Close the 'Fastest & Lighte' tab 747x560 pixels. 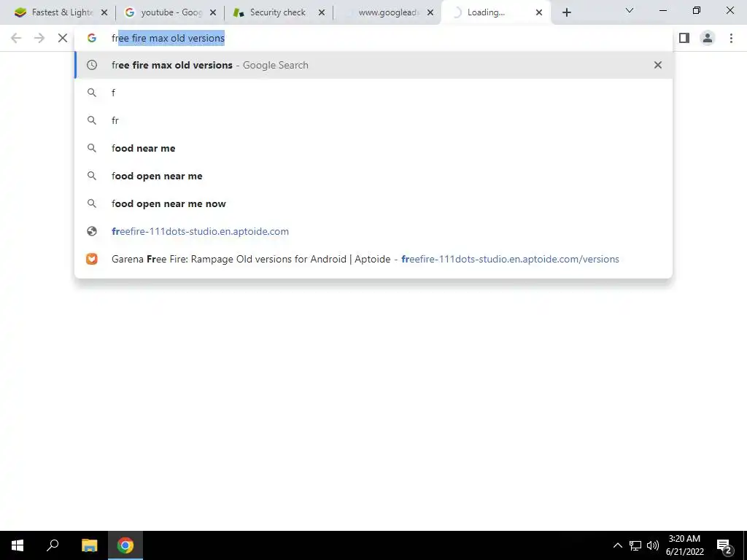104,13
